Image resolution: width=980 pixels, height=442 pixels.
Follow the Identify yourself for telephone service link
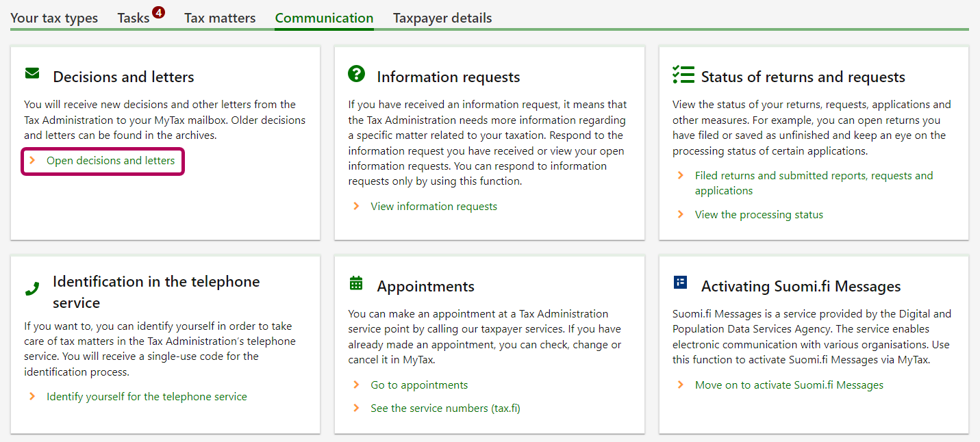[x=147, y=397]
